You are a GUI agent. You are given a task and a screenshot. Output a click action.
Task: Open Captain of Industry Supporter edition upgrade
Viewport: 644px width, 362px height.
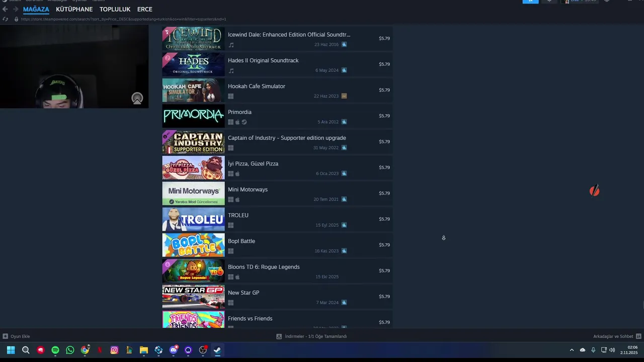277,142
